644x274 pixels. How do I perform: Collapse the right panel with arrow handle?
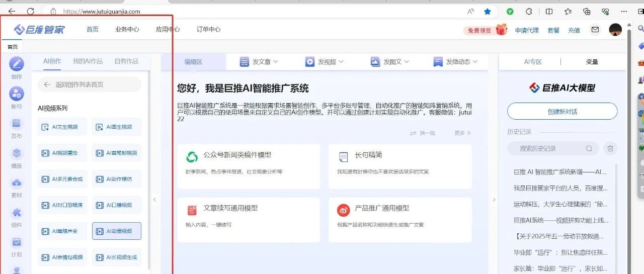point(494,200)
